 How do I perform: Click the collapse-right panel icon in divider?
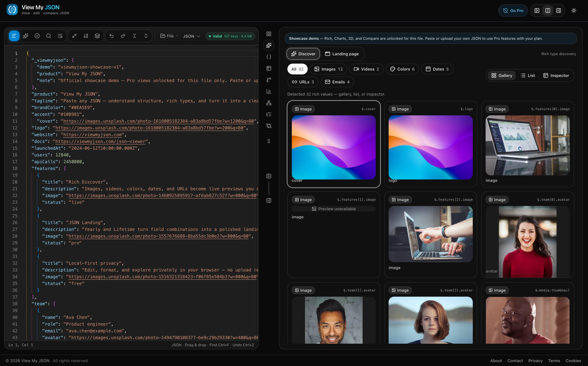pyautogui.click(x=269, y=200)
